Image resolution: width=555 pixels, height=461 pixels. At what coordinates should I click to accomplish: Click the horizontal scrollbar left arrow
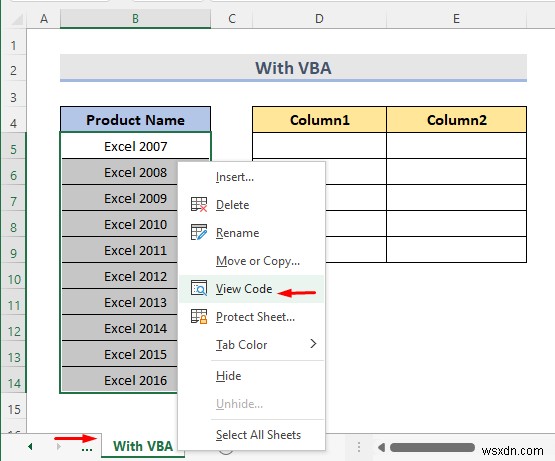pos(381,448)
